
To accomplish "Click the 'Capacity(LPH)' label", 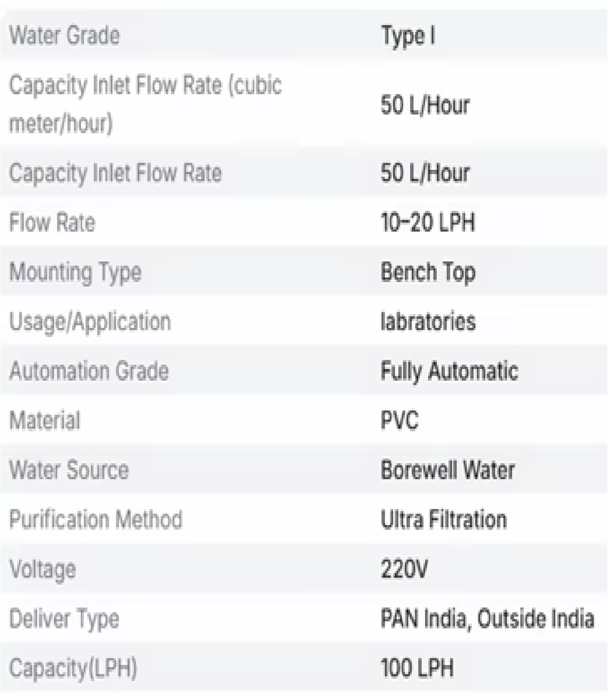I will 73,669.
